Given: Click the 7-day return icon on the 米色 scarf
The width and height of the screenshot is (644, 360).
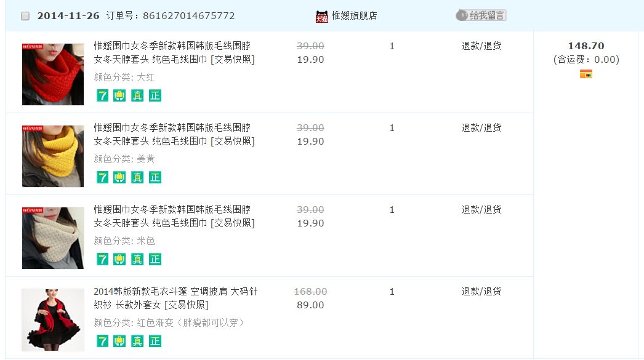Looking at the screenshot, I should click(x=102, y=259).
